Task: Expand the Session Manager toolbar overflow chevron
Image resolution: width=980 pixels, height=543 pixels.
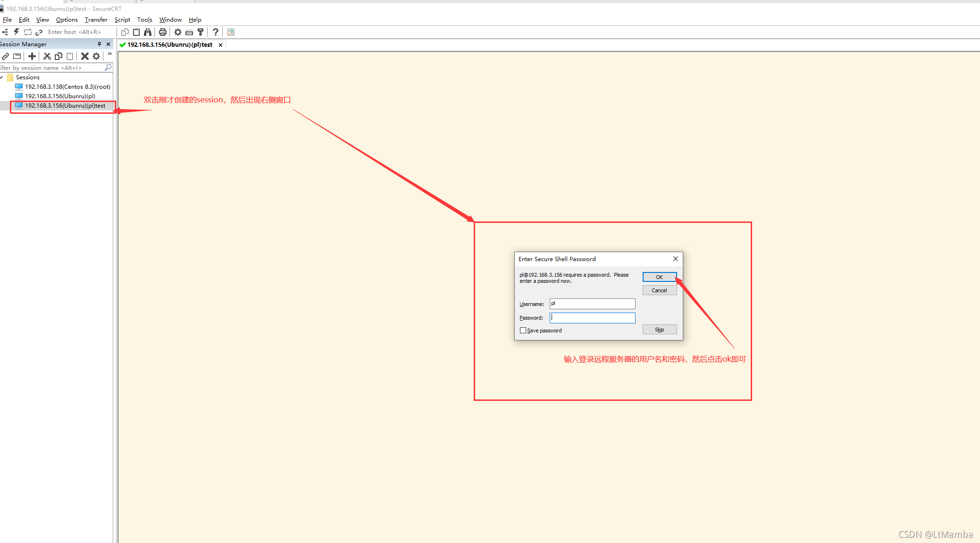Action: pos(109,54)
